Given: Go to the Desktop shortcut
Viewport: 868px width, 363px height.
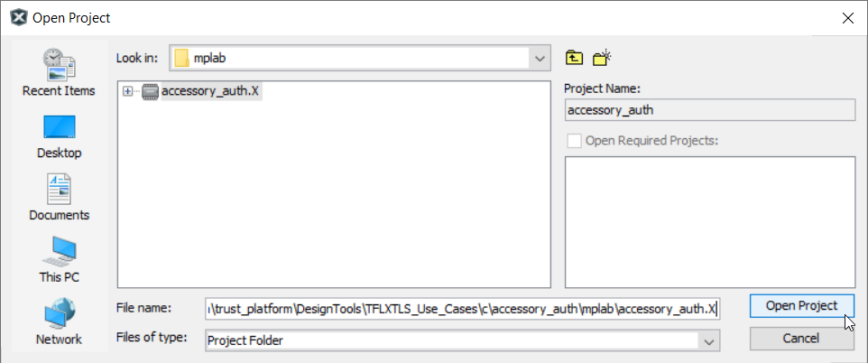Looking at the screenshot, I should pos(59,135).
